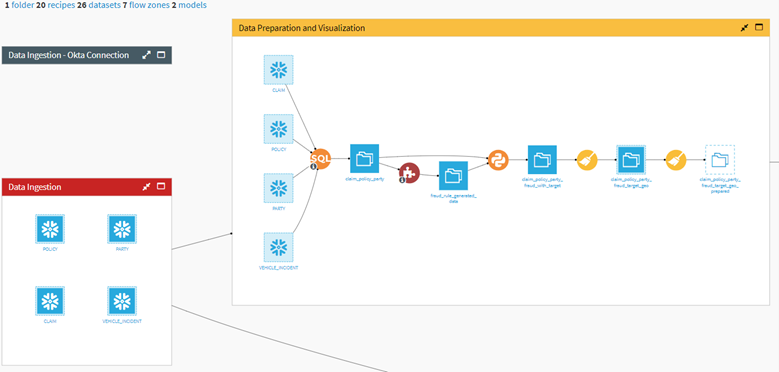The image size is (779, 372).
Task: Collapse the Data Preparation and Visualization zone
Action: [744, 28]
